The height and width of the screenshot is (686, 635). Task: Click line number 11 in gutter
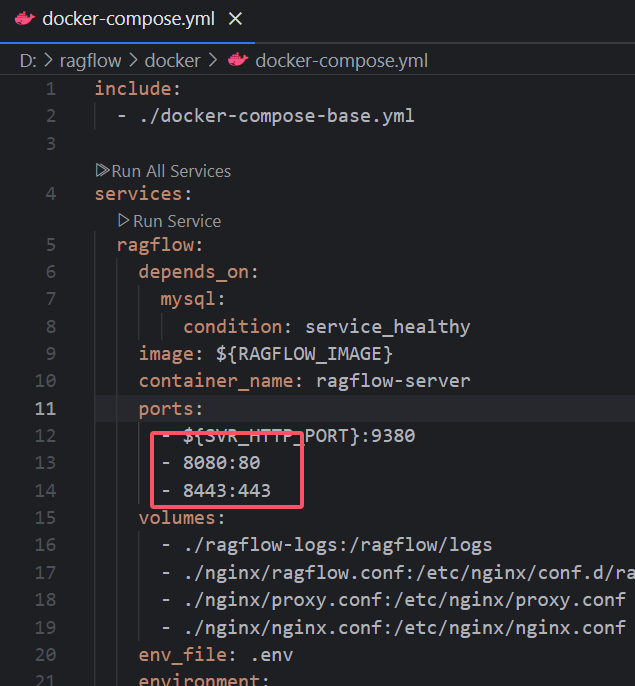(46, 409)
